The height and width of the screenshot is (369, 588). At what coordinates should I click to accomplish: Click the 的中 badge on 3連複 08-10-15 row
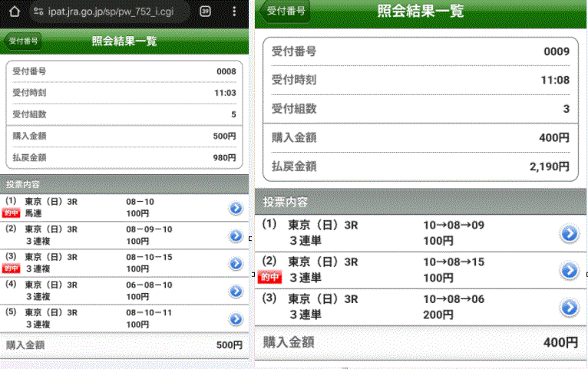click(11, 269)
